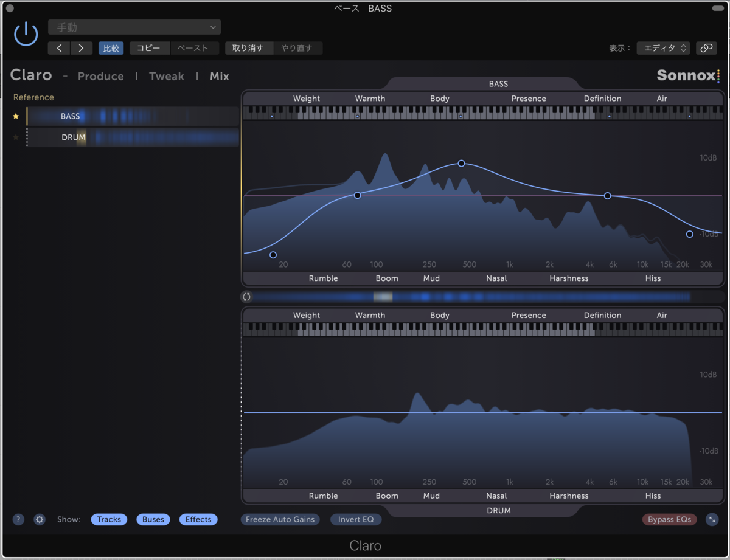
Task: Click Harshness label in BASS EQ panel
Action: click(569, 278)
